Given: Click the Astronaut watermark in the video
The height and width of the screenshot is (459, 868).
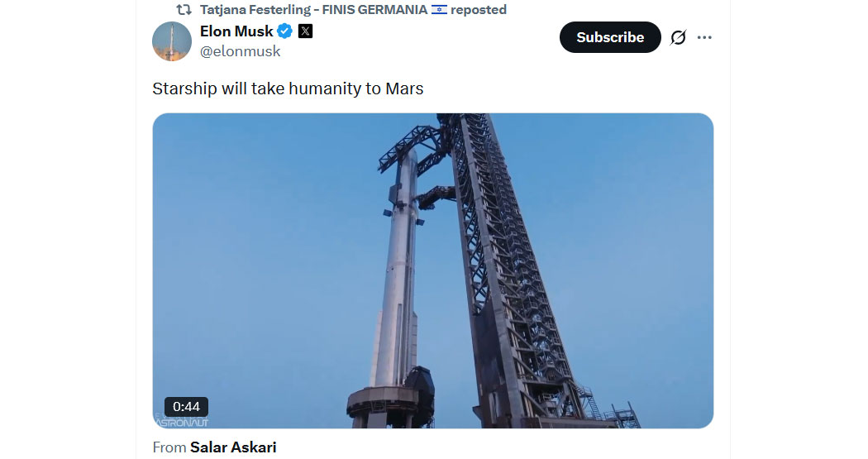Looking at the screenshot, I should [x=181, y=421].
